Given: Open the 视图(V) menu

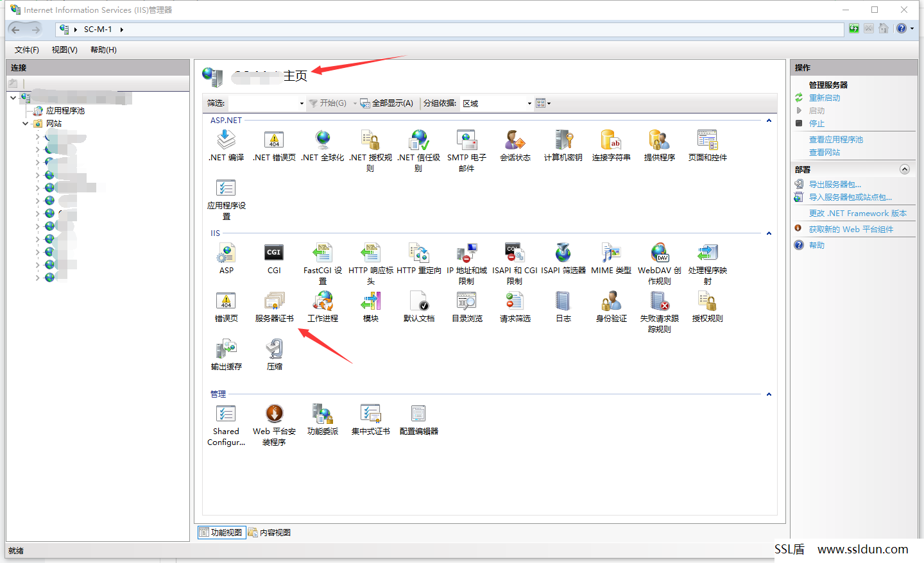Looking at the screenshot, I should tap(64, 50).
